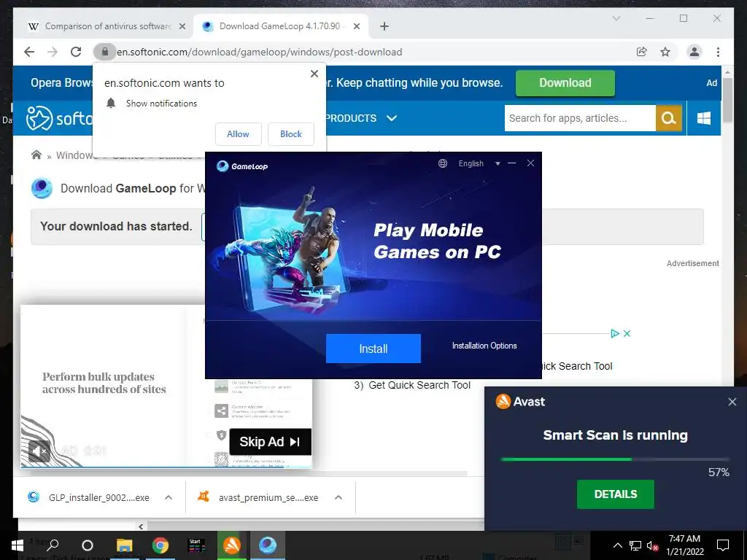Viewport: 747px width, 560px height.
Task: Allow softonic notifications
Action: 239,134
